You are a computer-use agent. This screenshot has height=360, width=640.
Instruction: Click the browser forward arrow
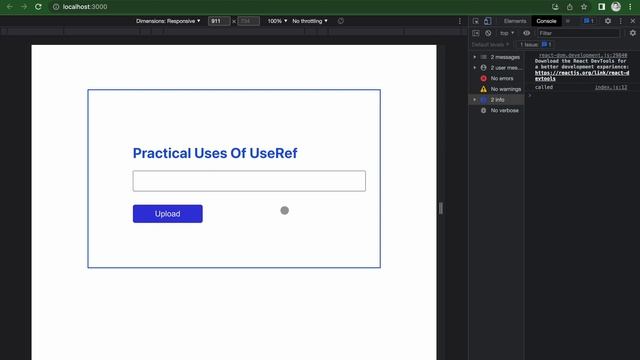click(x=24, y=7)
